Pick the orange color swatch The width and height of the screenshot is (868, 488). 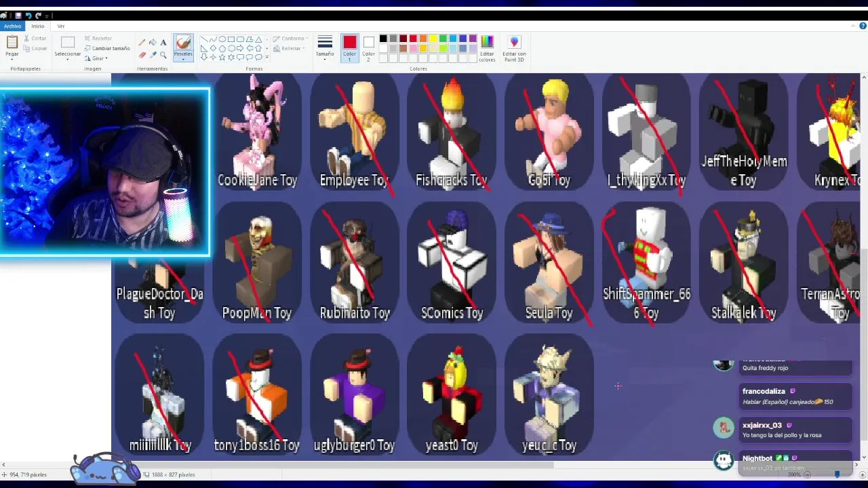click(x=423, y=39)
